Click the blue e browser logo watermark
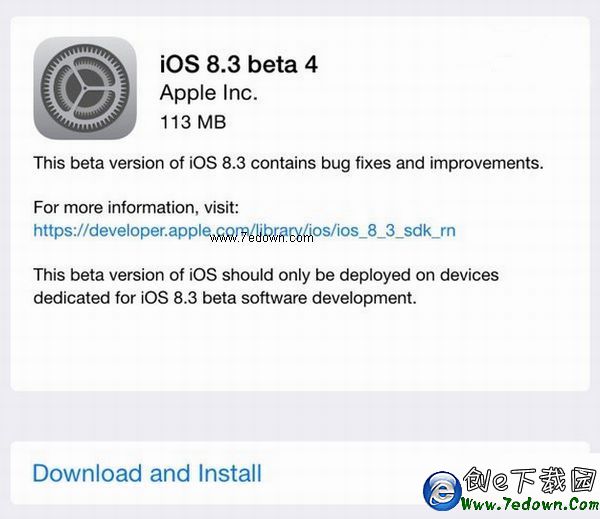 [x=442, y=491]
